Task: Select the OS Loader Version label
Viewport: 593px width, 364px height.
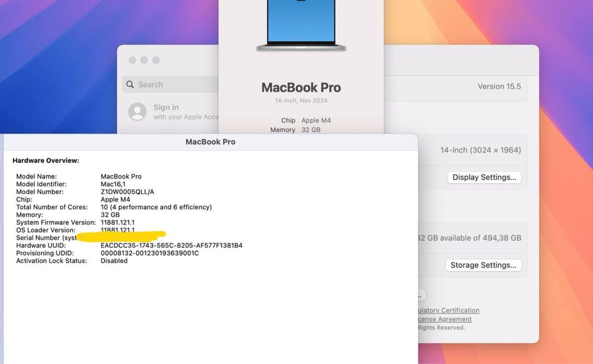Action: click(46, 230)
